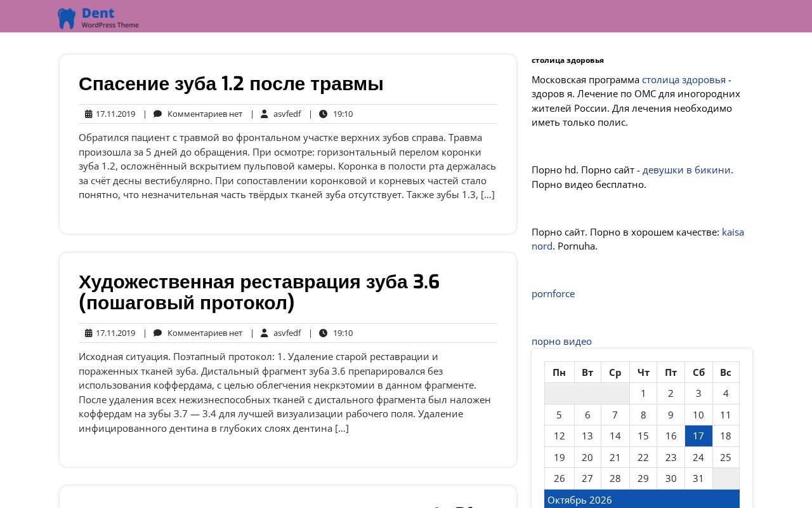The image size is (812, 508).
Task: Click comment bubble icon in first post meta
Action: pyautogui.click(x=158, y=114)
